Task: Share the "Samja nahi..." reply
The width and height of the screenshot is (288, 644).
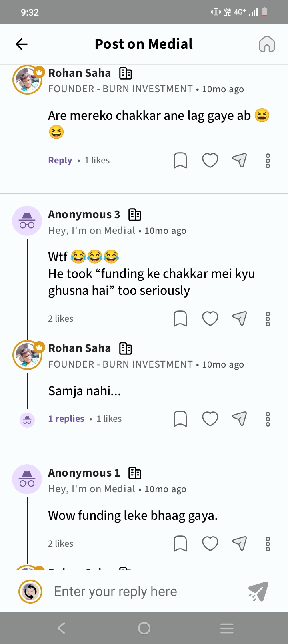Action: click(240, 419)
